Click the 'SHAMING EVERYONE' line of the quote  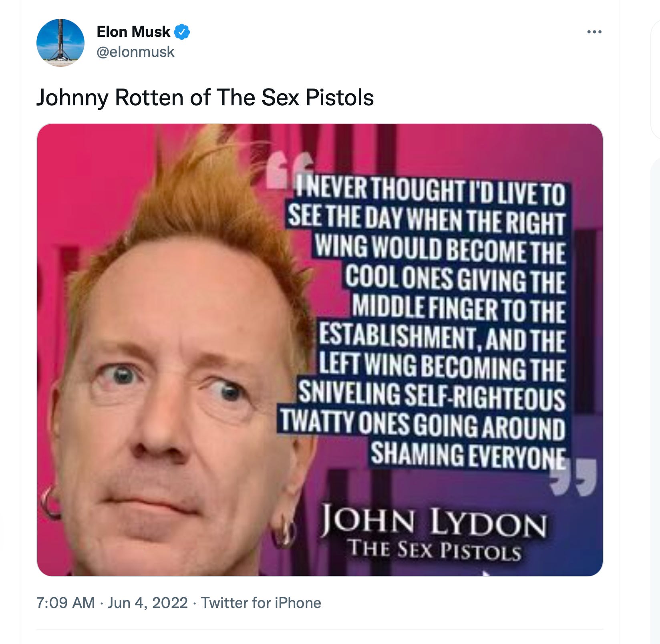[x=468, y=455]
